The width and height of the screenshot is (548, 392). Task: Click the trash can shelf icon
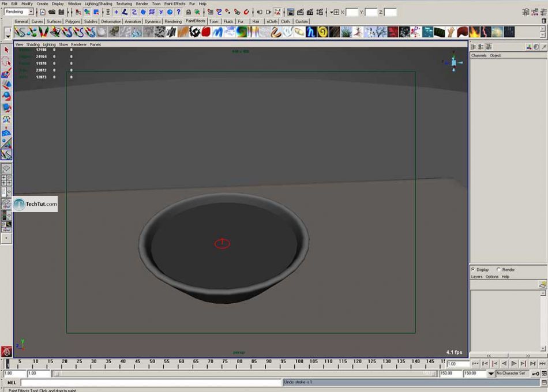[543, 21]
